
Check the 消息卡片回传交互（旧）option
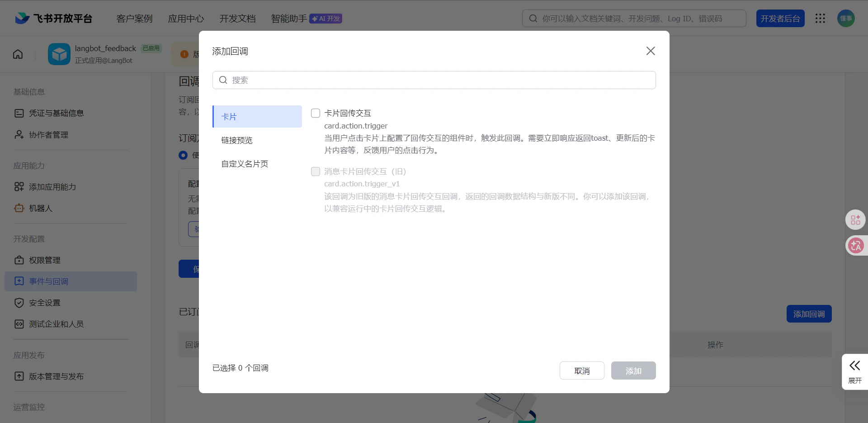click(315, 171)
